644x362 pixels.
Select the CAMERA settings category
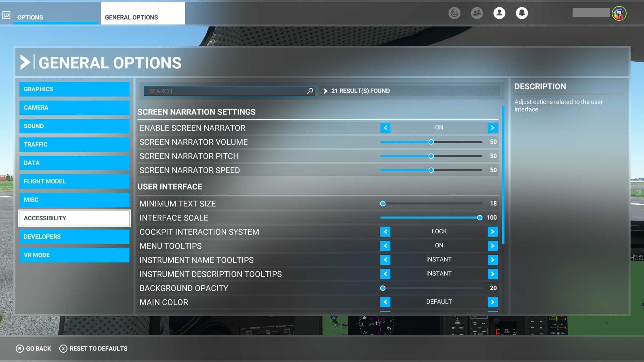74,107
